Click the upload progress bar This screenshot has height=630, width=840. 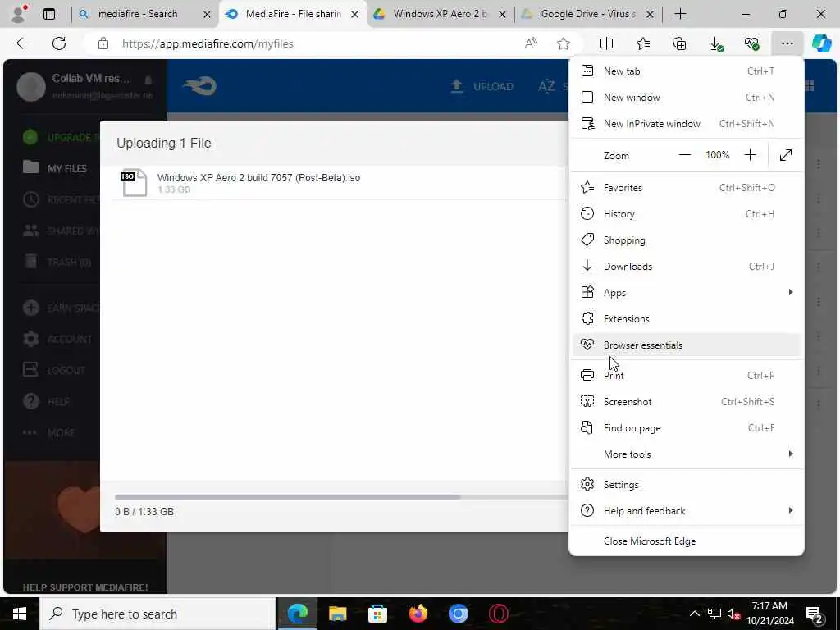[x=340, y=497]
